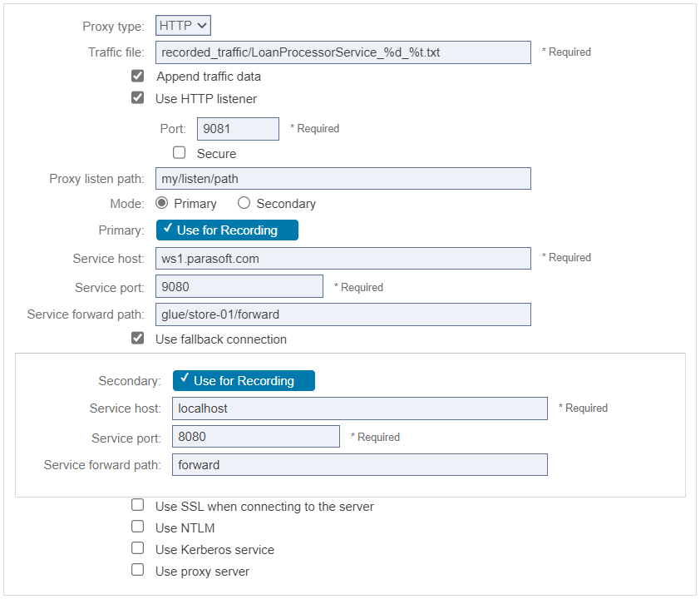This screenshot has height=599, width=700.
Task: Uncheck Append traffic data checkbox
Action: tap(137, 76)
